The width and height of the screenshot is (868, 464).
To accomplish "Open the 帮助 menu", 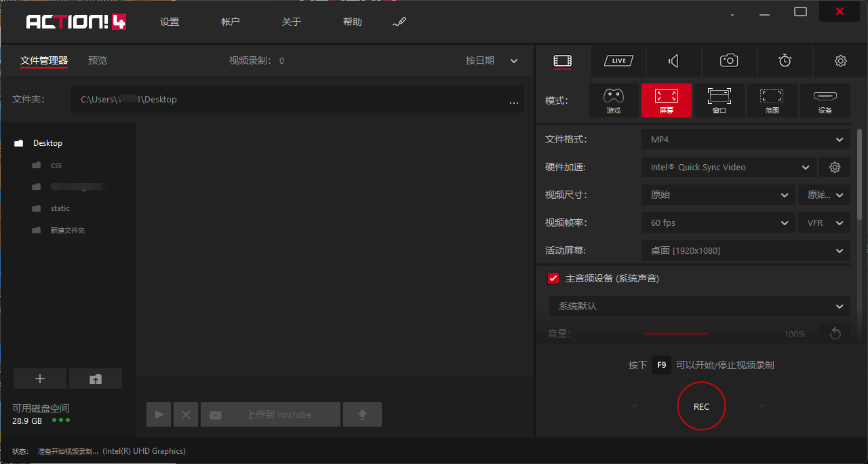I will (353, 21).
